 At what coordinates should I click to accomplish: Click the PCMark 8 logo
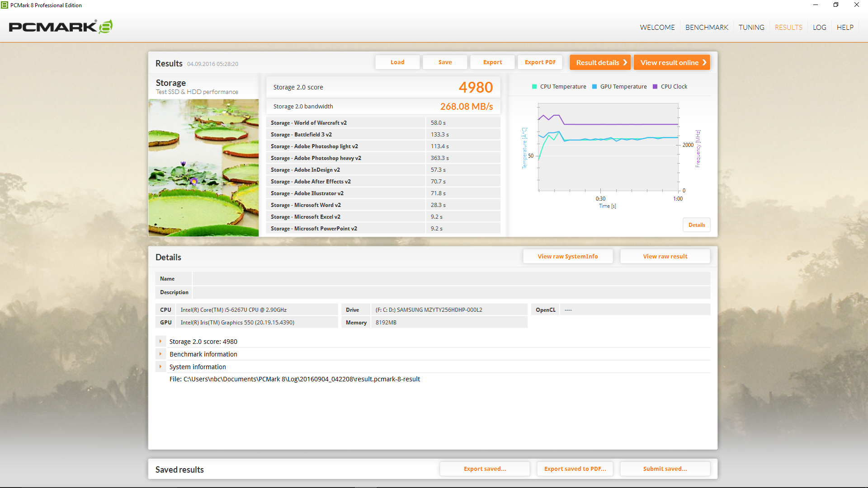point(61,27)
